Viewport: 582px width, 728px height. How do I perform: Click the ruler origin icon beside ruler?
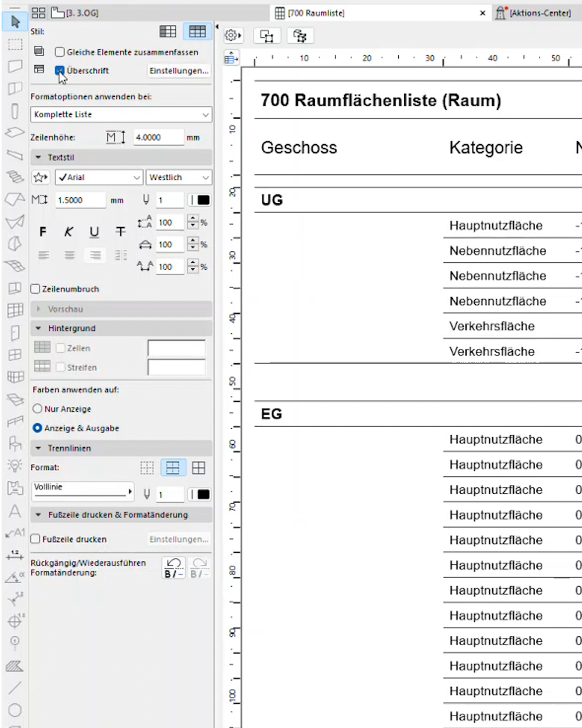pyautogui.click(x=231, y=58)
